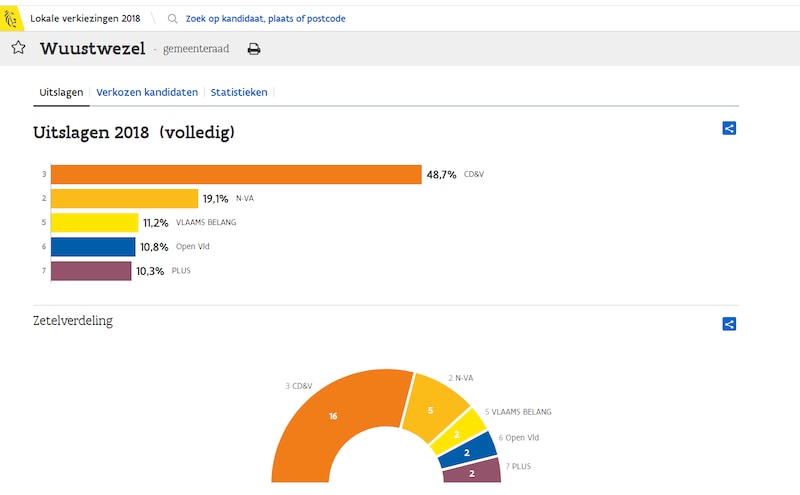Switch to Verkozen kandidaten tab

147,92
